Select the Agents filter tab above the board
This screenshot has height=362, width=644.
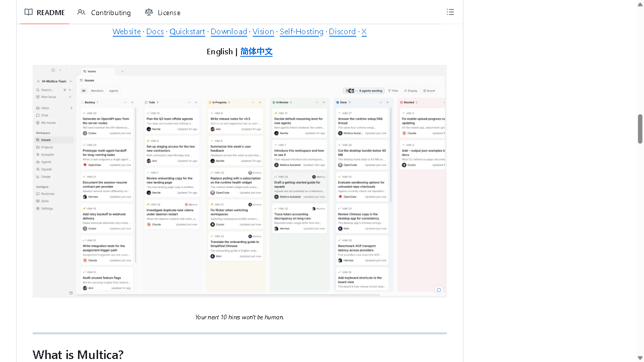click(114, 91)
